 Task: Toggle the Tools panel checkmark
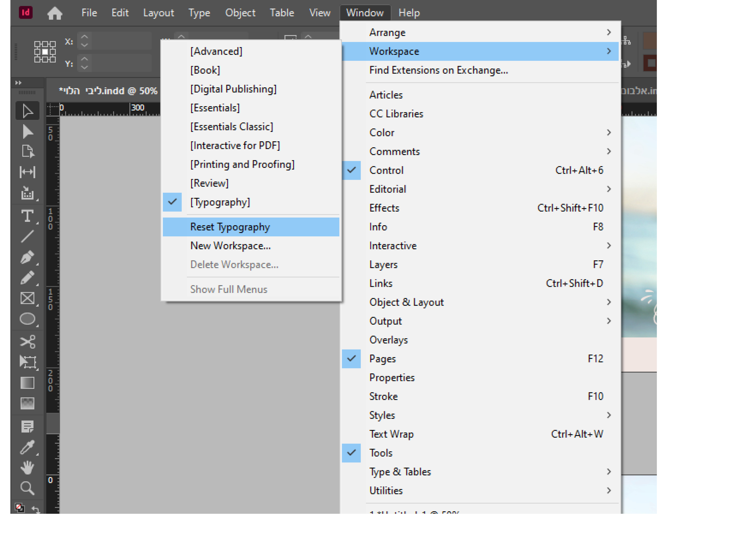(381, 453)
